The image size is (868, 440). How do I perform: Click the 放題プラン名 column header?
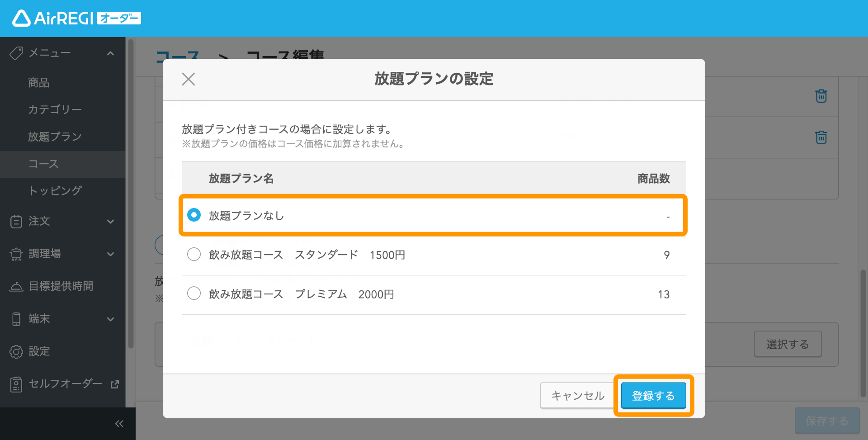click(x=241, y=179)
